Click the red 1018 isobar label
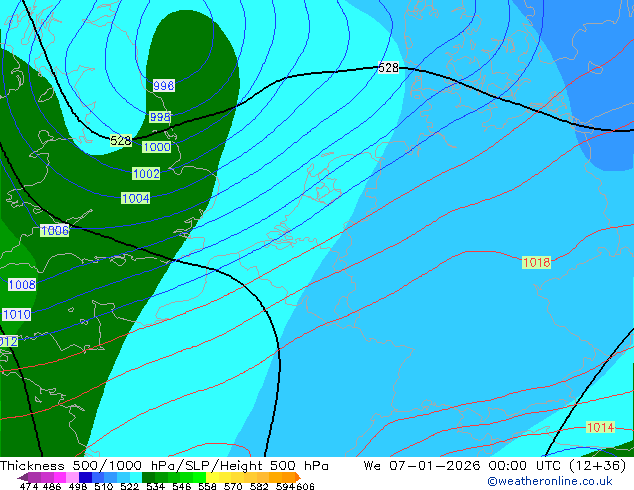634x490 pixels. coord(536,262)
